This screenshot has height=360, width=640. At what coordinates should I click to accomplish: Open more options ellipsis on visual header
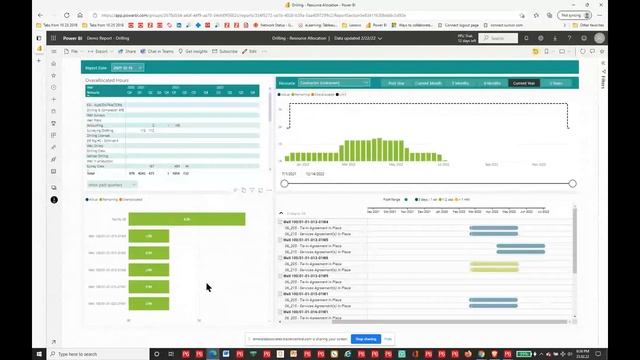[x=269, y=190]
